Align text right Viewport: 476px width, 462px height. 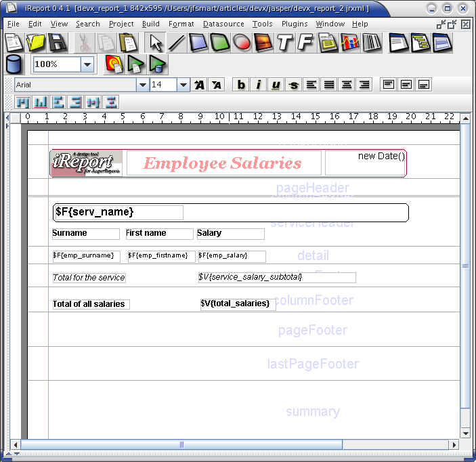coord(364,85)
